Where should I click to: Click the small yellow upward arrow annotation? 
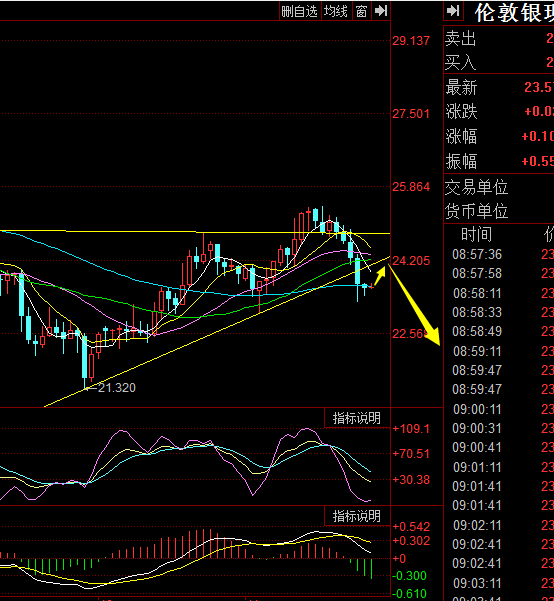pos(379,276)
